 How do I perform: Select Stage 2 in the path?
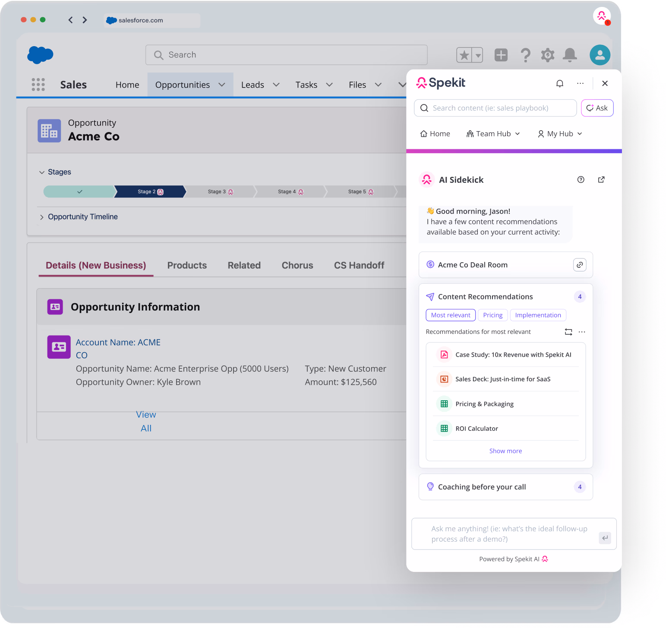coord(150,191)
